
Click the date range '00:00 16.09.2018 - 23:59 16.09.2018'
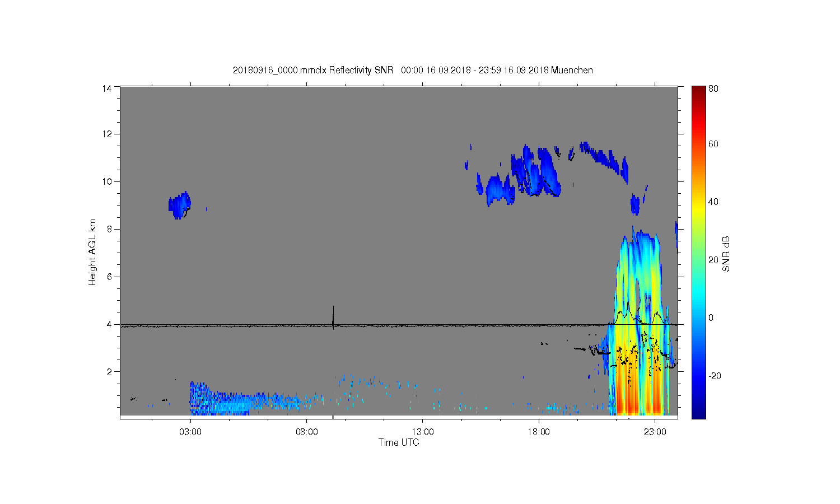point(475,70)
